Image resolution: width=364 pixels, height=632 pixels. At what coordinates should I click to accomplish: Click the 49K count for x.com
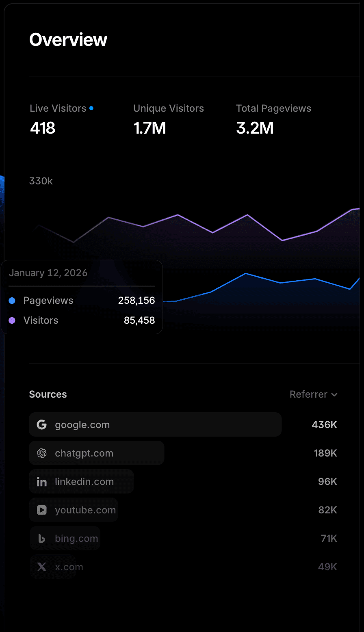coord(328,567)
